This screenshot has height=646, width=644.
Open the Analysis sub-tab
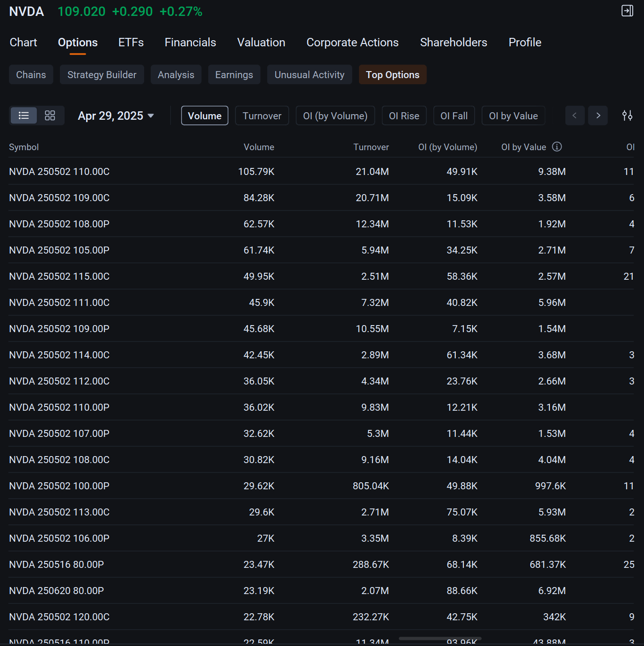[x=176, y=75]
